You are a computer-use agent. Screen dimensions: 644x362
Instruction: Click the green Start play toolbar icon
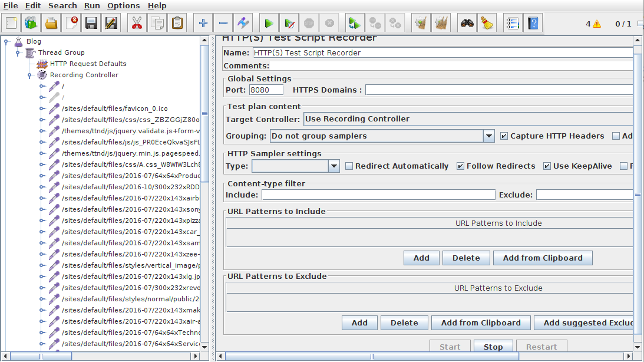(x=269, y=23)
